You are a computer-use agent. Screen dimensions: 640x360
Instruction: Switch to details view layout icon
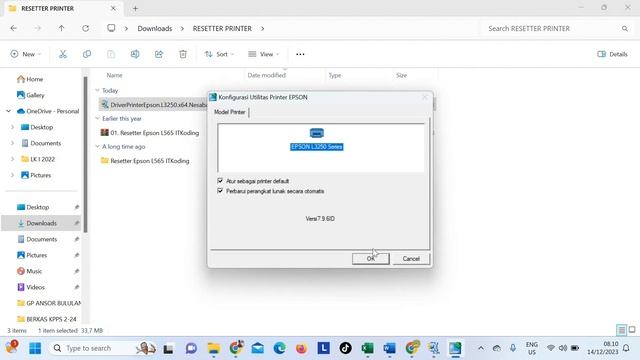point(621,330)
